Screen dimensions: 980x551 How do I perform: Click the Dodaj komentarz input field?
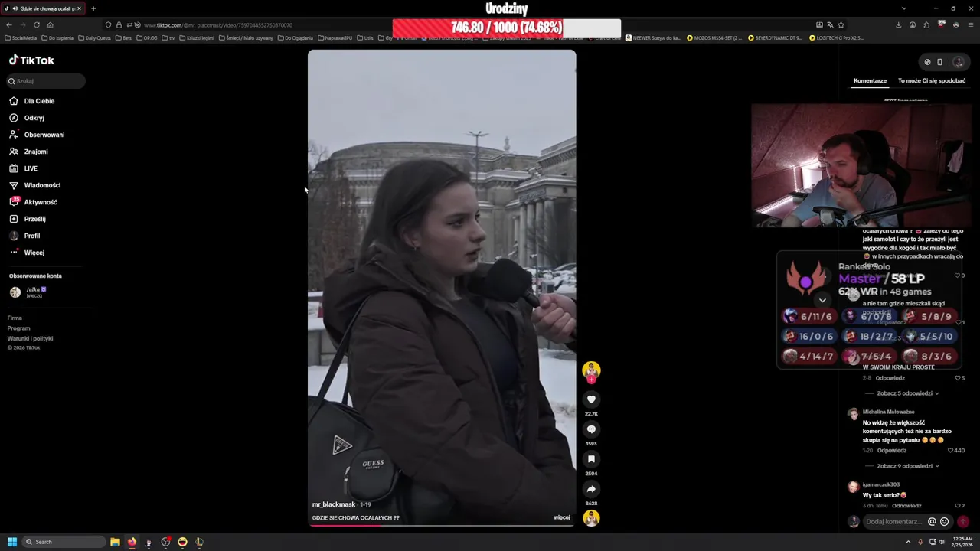coord(894,522)
